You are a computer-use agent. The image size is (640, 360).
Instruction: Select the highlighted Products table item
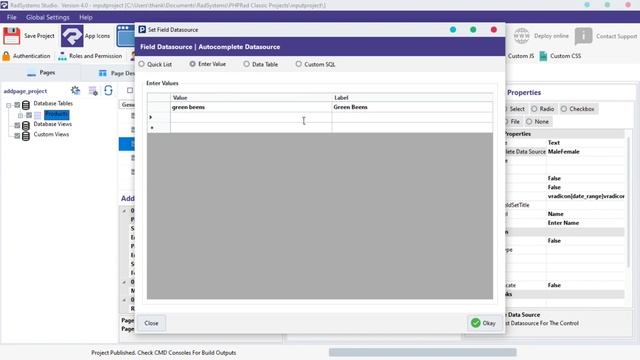(x=56, y=115)
